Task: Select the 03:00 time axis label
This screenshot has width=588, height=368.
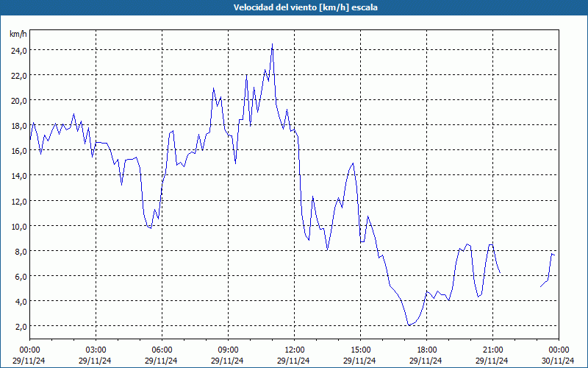Action: coord(96,350)
